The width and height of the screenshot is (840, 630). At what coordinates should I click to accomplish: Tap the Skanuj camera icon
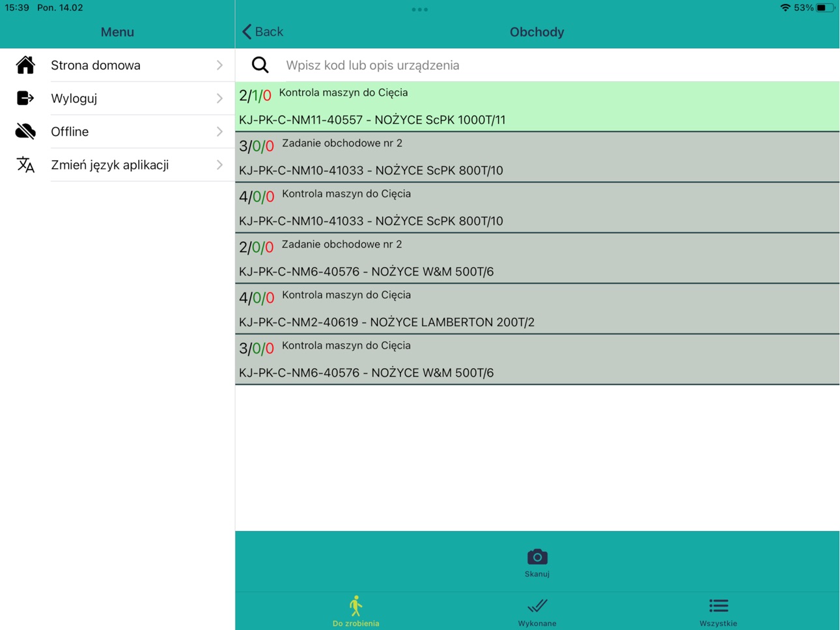coord(537,557)
